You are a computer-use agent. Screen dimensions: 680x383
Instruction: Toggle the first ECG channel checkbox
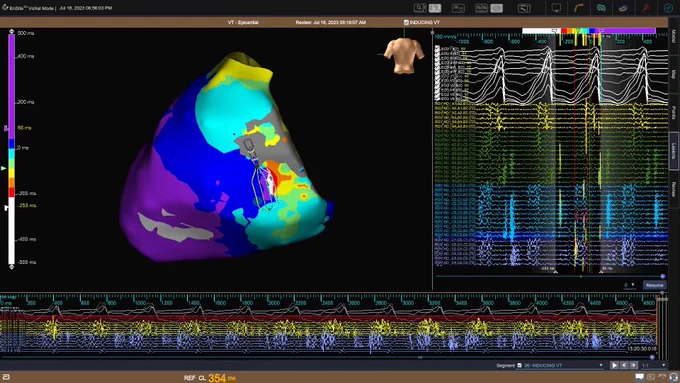[x=437, y=48]
